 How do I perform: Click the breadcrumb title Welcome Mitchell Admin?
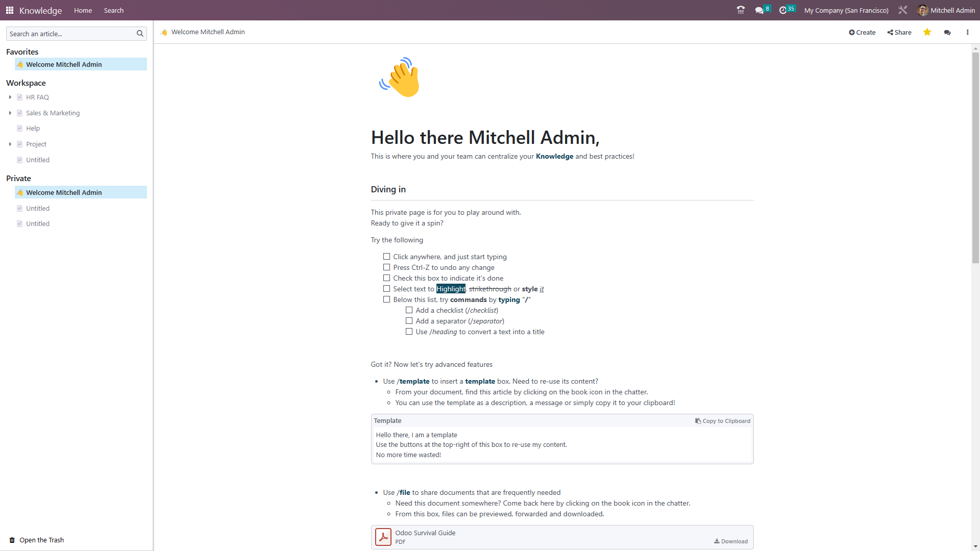[208, 32]
